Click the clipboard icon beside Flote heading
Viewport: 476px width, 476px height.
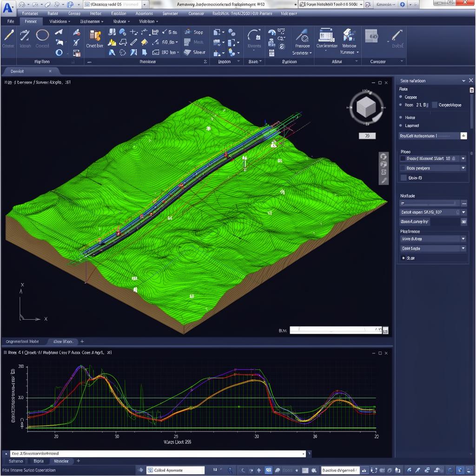tap(471, 90)
